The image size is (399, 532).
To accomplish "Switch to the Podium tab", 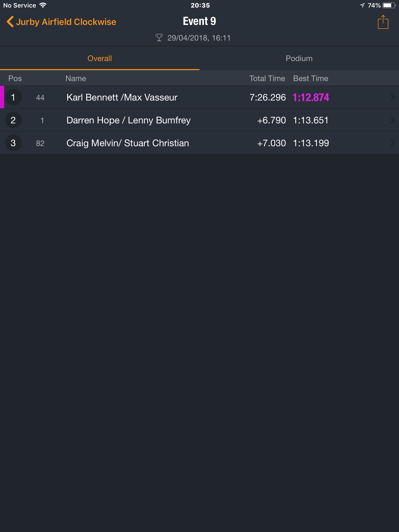I will pos(299,58).
